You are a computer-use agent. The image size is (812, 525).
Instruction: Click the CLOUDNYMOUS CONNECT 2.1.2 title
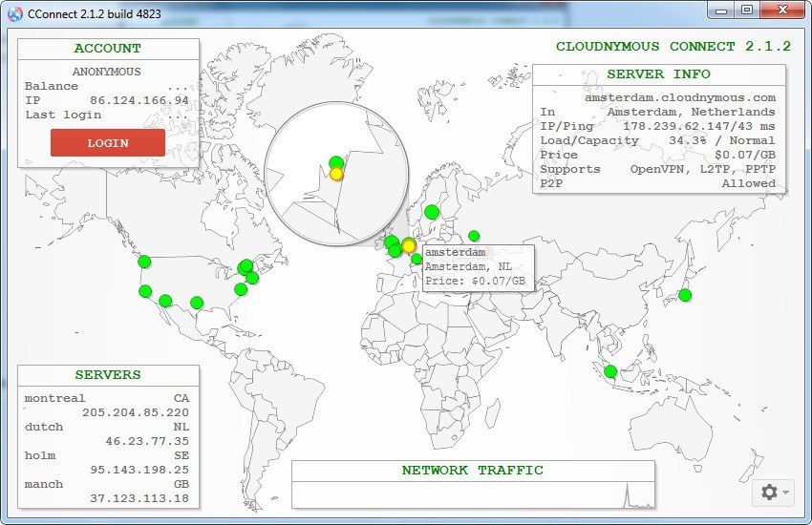point(673,46)
